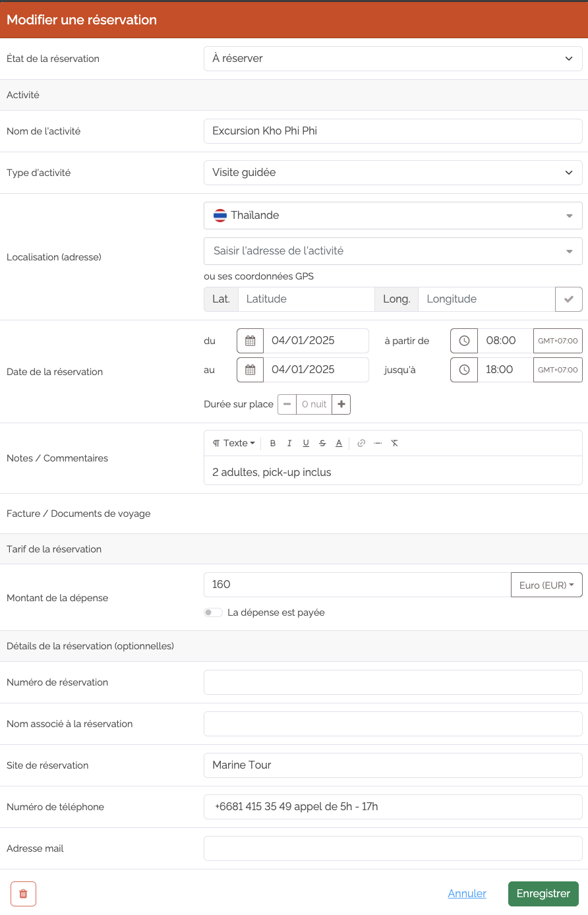This screenshot has height=915, width=588.
Task: Confirm GPS coordinates with checkmark button
Action: tap(569, 299)
